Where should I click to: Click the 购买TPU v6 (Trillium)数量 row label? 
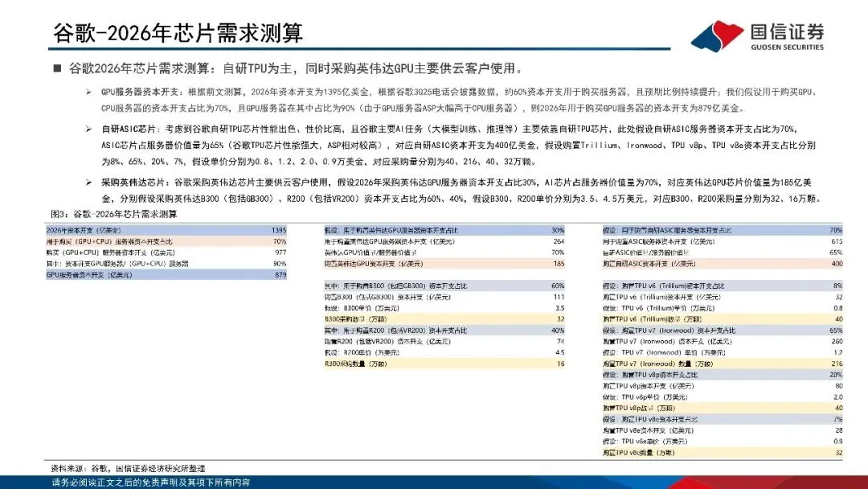(x=652, y=319)
